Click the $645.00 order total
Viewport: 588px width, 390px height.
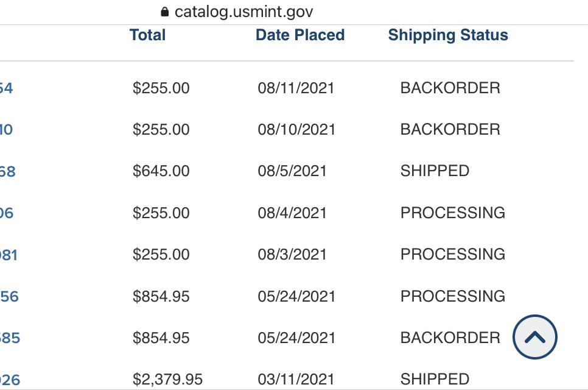coord(161,171)
